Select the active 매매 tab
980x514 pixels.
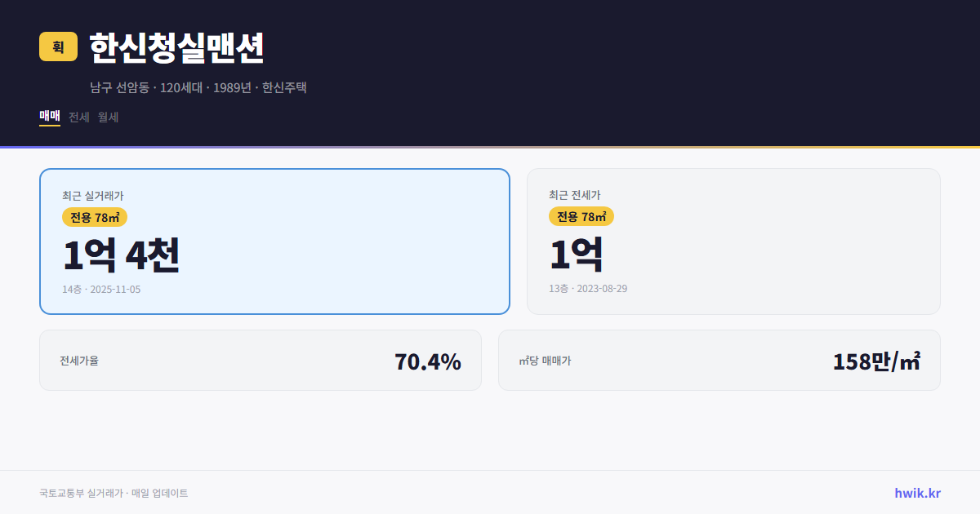point(48,117)
